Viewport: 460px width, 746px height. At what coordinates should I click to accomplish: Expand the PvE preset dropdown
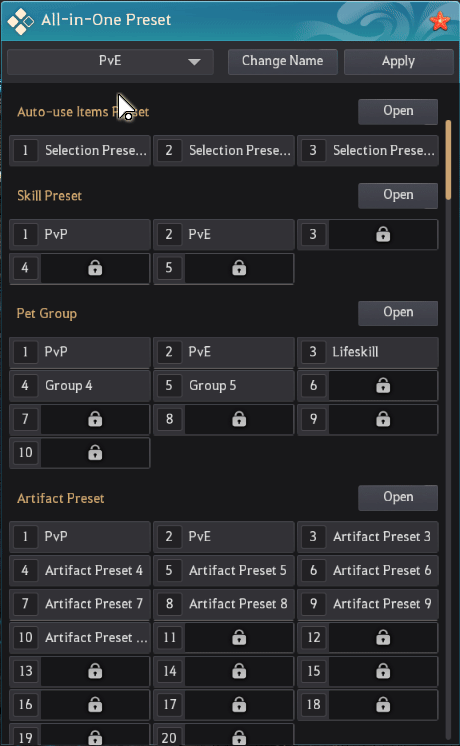pos(110,62)
